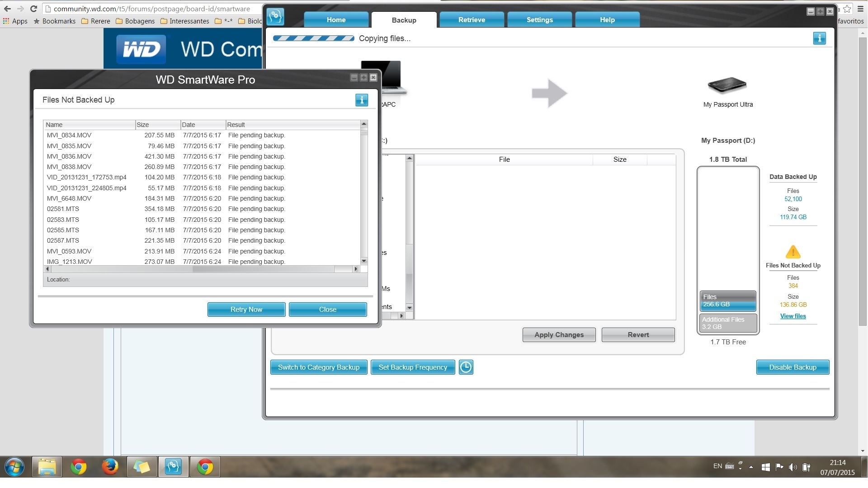868x488 pixels.
Task: Click the WD SmartWare logo icon
Action: 275,17
